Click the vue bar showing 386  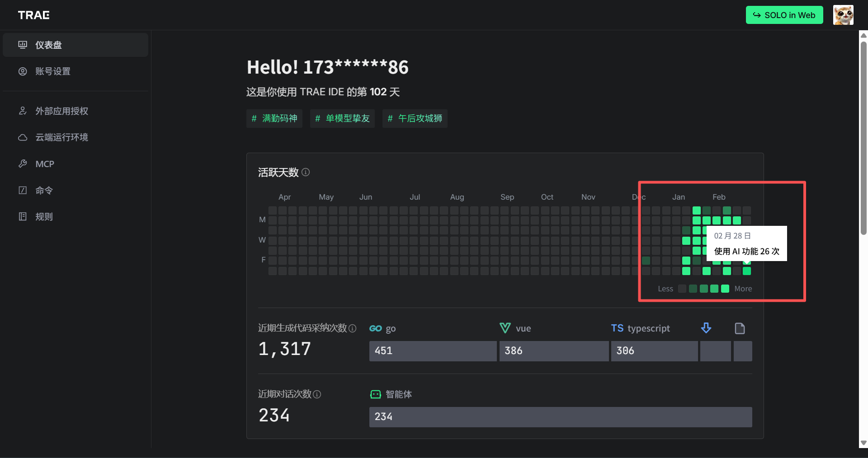[x=554, y=351]
